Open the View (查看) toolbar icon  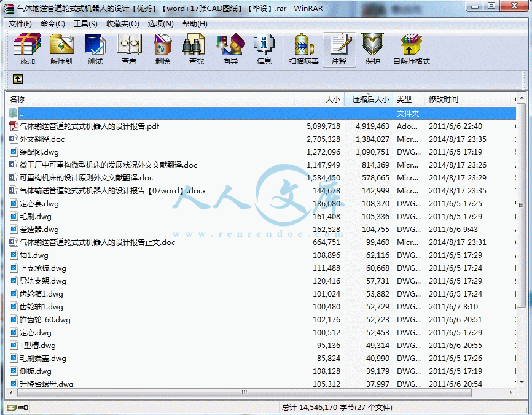(129, 50)
